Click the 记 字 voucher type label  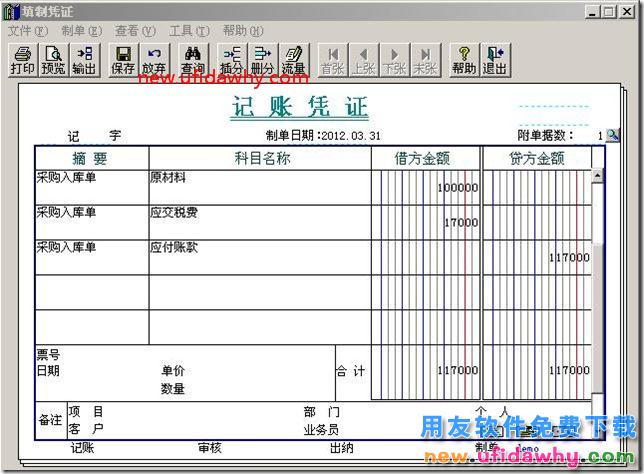(x=94, y=136)
